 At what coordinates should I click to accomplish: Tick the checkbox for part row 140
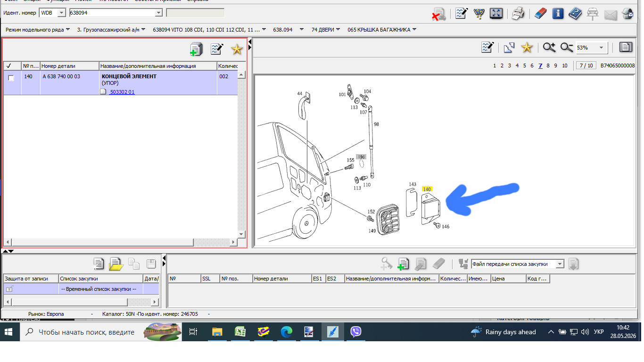point(11,78)
